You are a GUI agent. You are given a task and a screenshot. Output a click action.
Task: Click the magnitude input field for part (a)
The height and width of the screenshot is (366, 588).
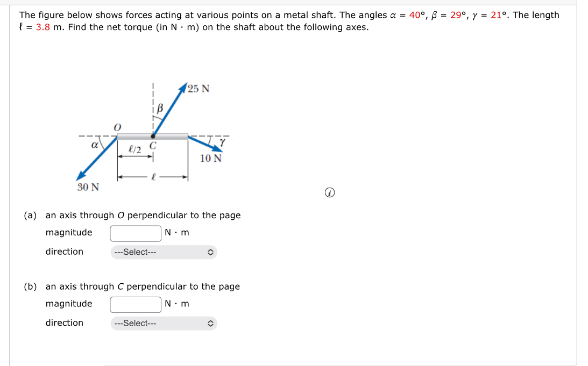[135, 232]
